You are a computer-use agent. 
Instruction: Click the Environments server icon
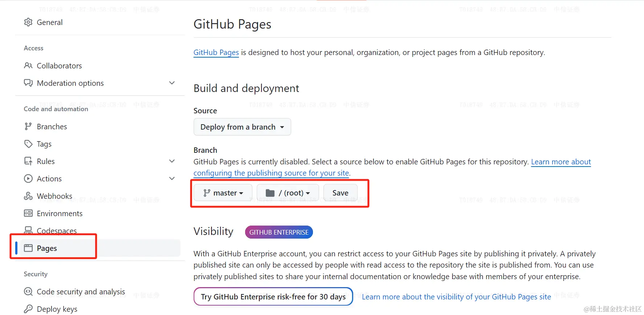[x=28, y=213]
